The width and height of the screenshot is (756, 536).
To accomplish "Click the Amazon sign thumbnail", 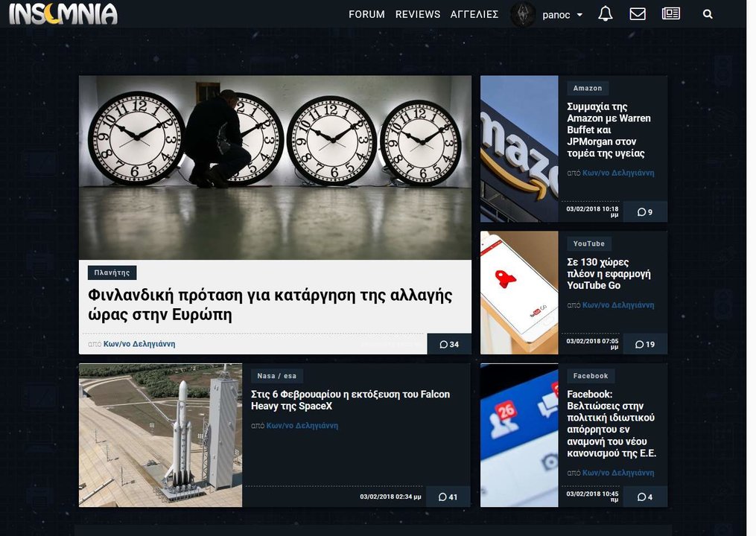I will pyautogui.click(x=519, y=148).
